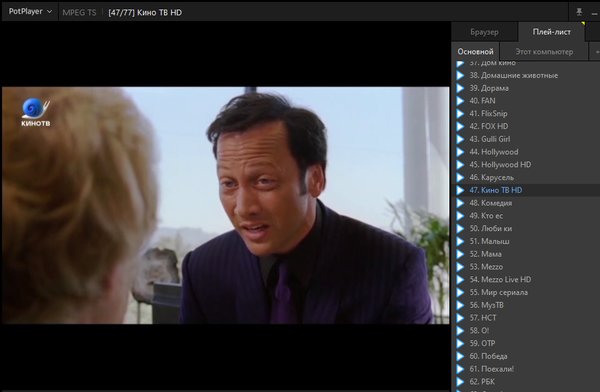
Task: Switch to the Плей-лист tab
Action: click(551, 32)
